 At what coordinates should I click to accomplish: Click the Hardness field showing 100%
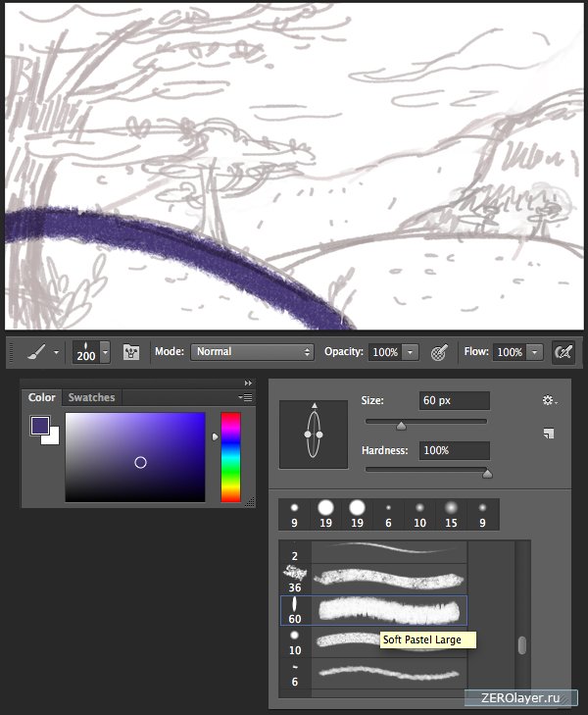coord(454,450)
